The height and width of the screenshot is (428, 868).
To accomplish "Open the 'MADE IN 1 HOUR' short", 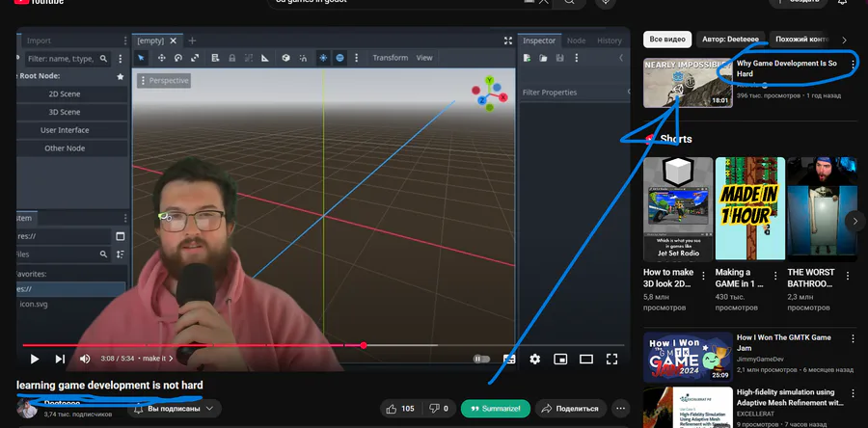I will click(x=750, y=208).
